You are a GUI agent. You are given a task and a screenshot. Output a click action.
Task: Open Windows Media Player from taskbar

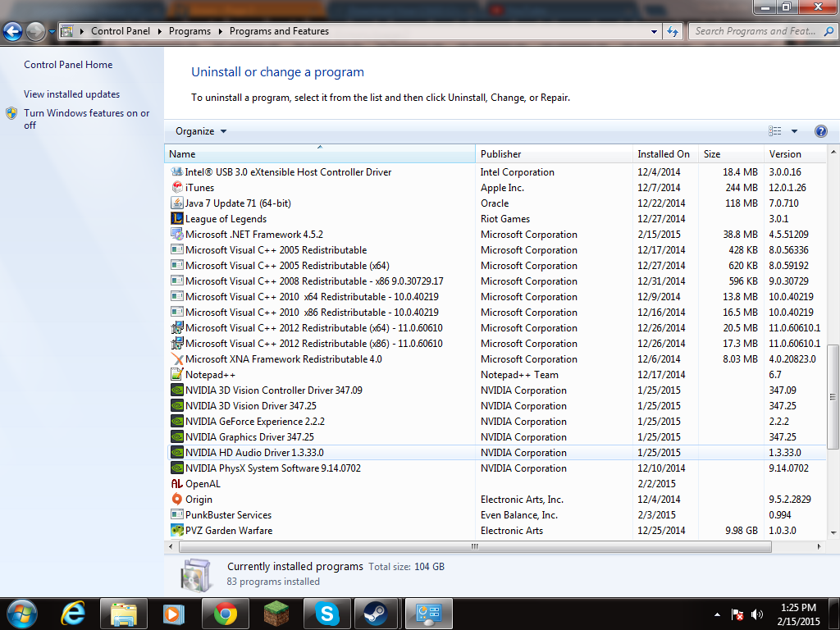coord(173,614)
